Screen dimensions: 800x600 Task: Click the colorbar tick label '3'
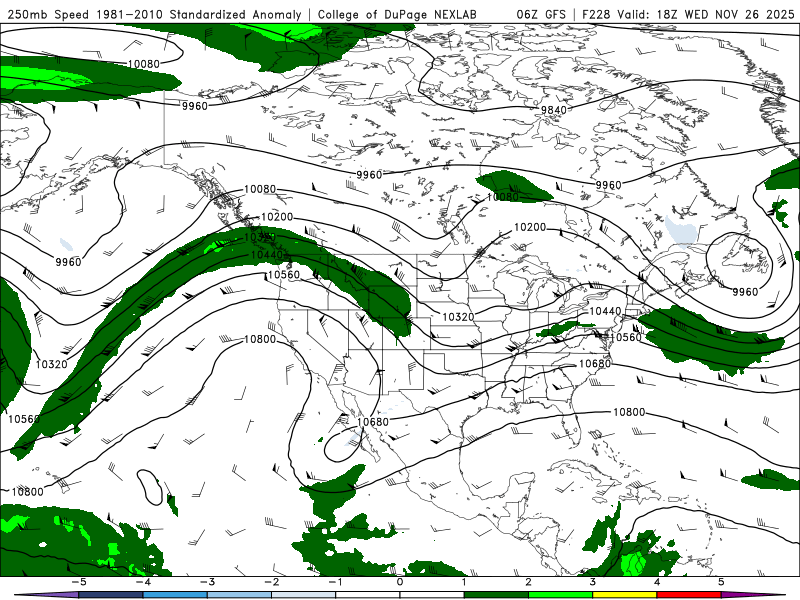point(593,582)
